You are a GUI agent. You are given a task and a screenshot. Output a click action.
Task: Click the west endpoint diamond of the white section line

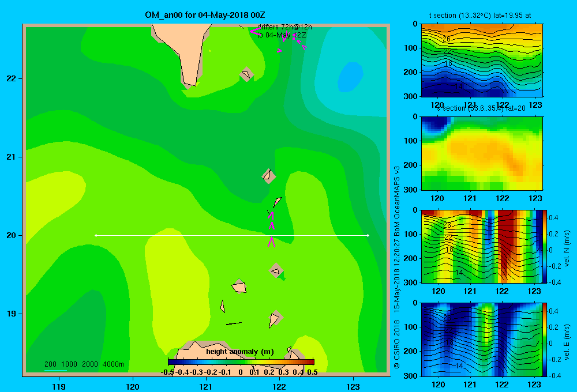(x=96, y=235)
